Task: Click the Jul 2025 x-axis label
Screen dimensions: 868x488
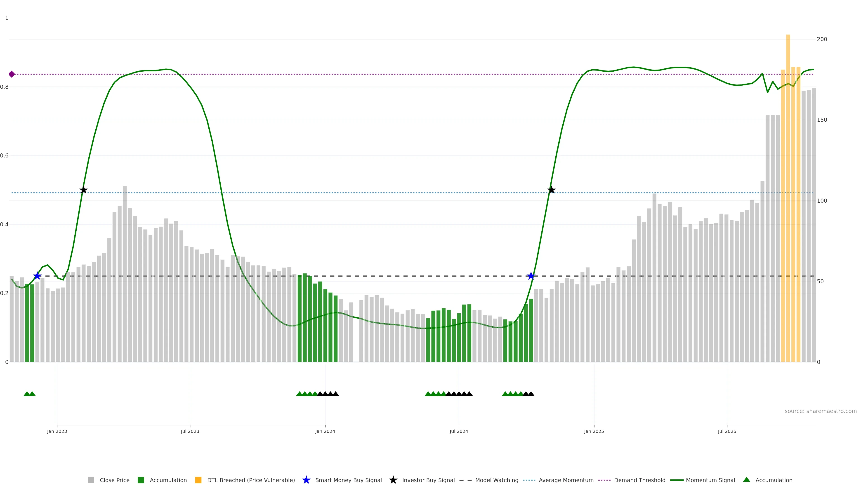Action: point(727,432)
